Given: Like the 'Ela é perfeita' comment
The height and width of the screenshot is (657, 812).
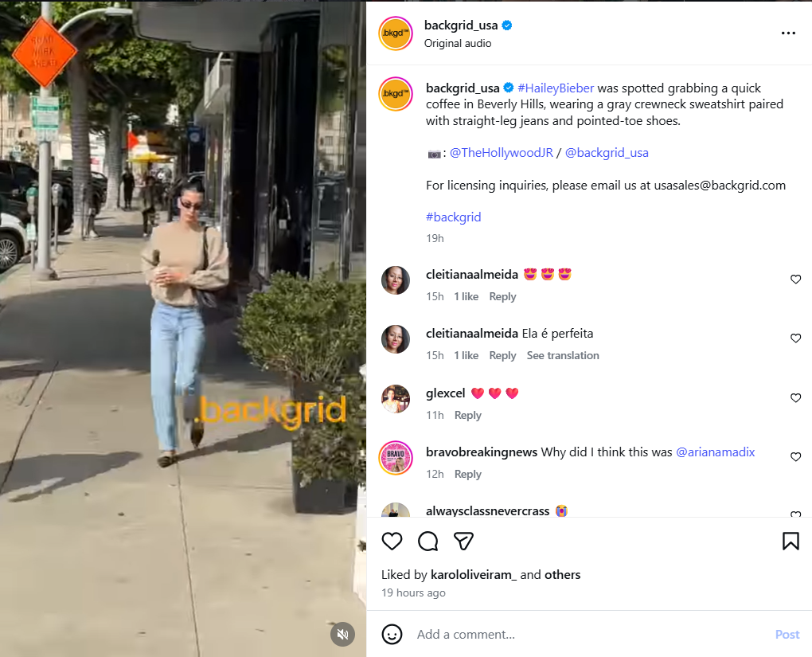Looking at the screenshot, I should point(796,338).
